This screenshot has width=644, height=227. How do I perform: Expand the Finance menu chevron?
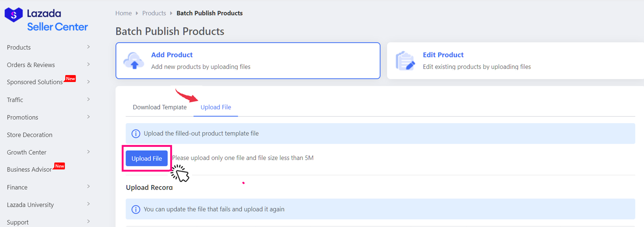point(88,187)
